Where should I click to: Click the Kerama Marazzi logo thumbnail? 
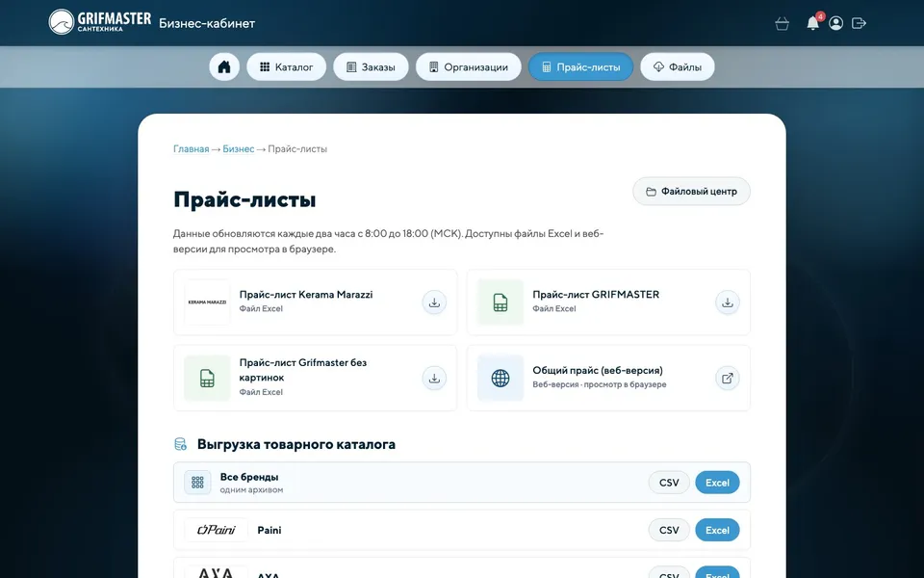(207, 302)
